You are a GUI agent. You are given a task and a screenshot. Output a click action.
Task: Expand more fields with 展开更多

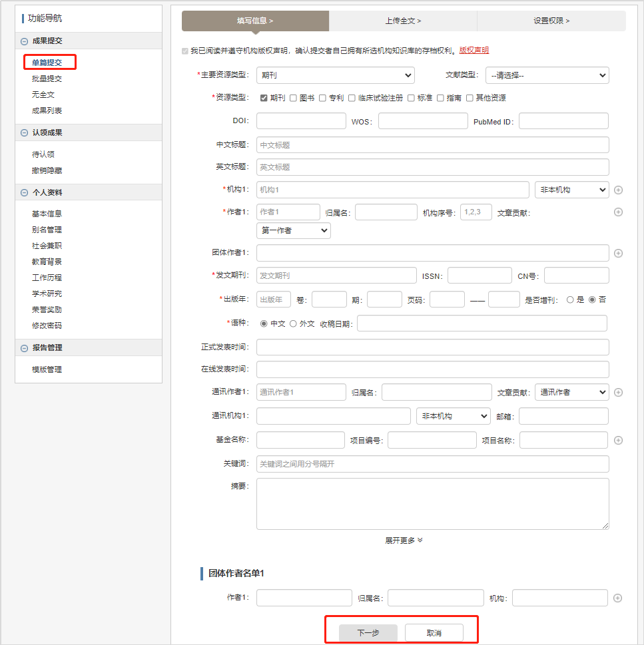[404, 540]
